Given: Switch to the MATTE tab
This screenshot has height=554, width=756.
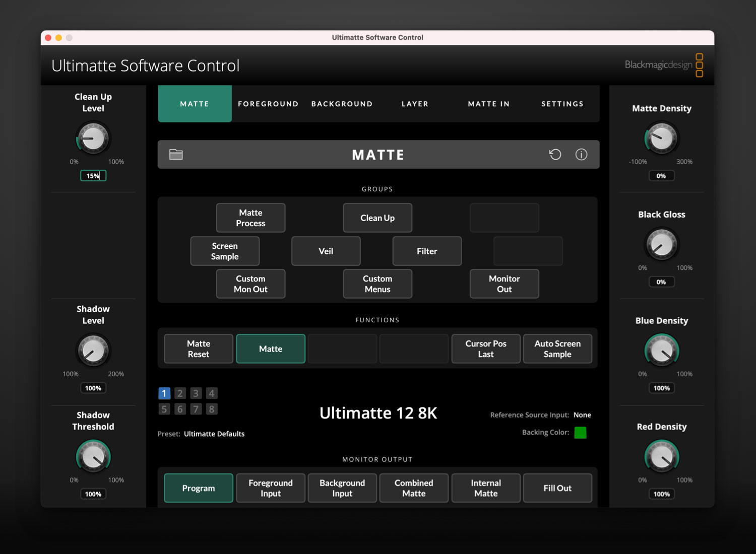Looking at the screenshot, I should pyautogui.click(x=195, y=104).
